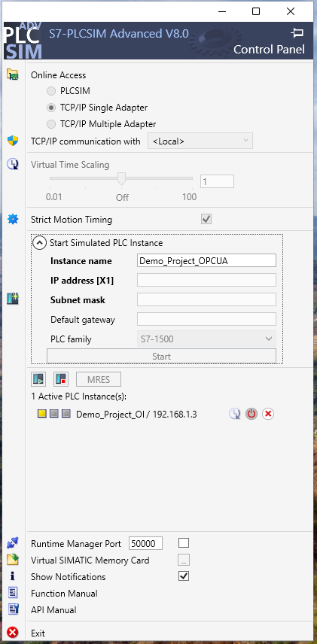Open the API Manual link
This screenshot has height=644, width=317.
53,610
